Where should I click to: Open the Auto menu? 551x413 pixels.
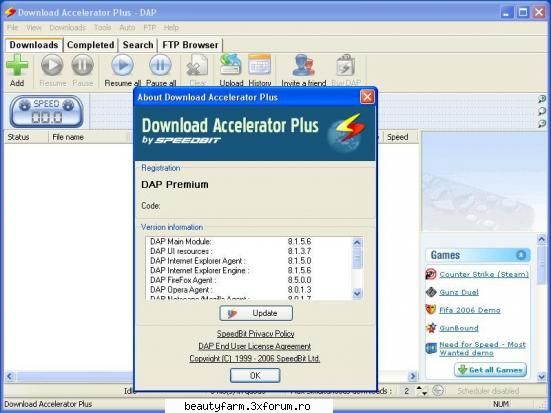coord(127,27)
